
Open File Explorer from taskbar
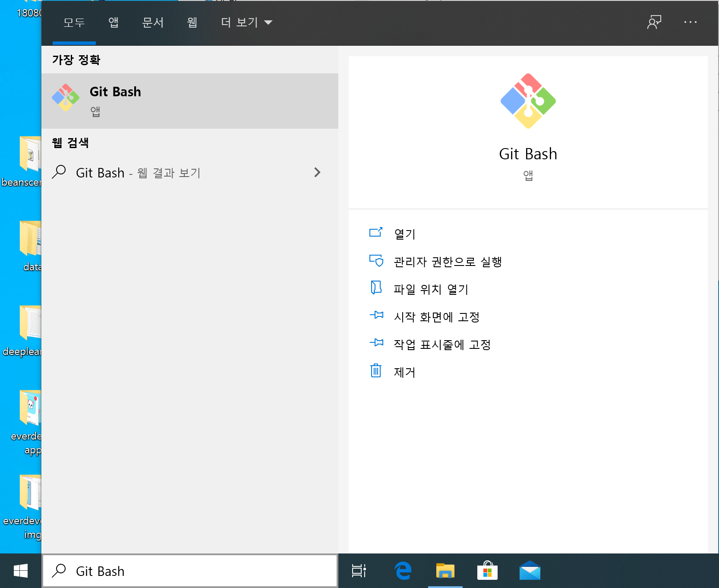tap(445, 571)
